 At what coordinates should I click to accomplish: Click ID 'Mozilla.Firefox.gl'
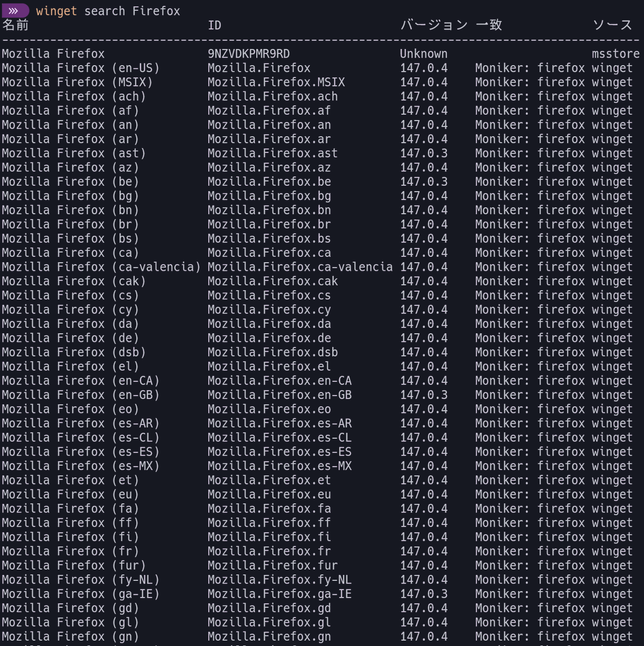[269, 622]
